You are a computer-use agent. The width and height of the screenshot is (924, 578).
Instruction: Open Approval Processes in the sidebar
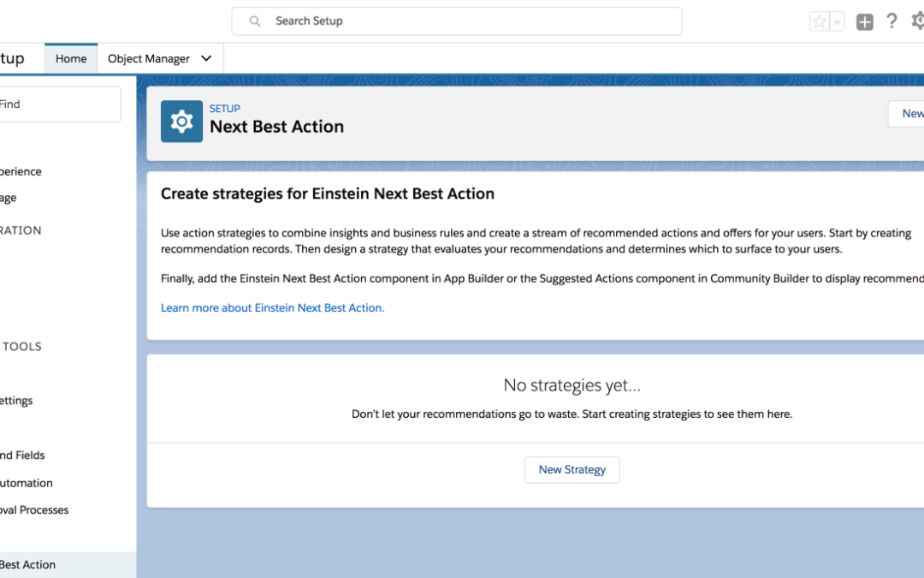click(x=34, y=509)
